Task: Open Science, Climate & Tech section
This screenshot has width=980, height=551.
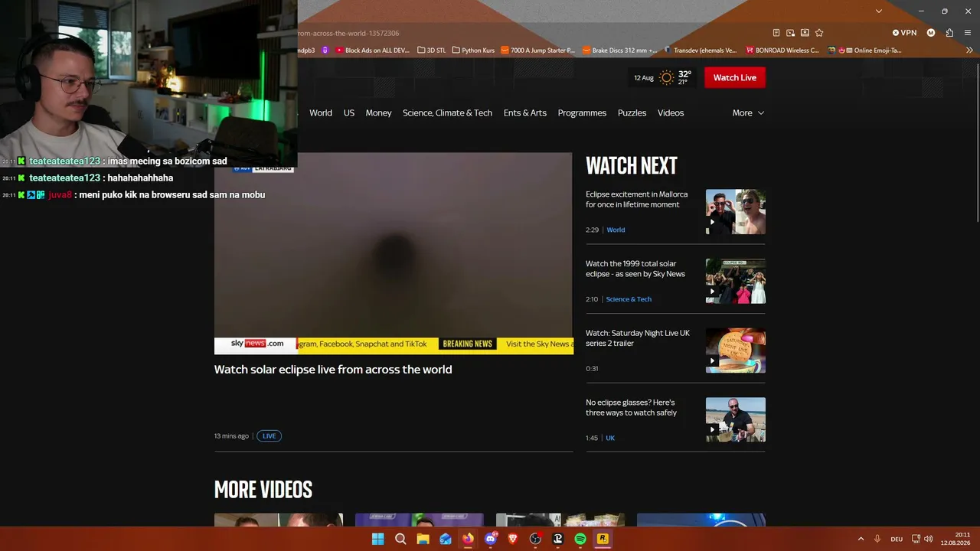Action: pyautogui.click(x=447, y=112)
